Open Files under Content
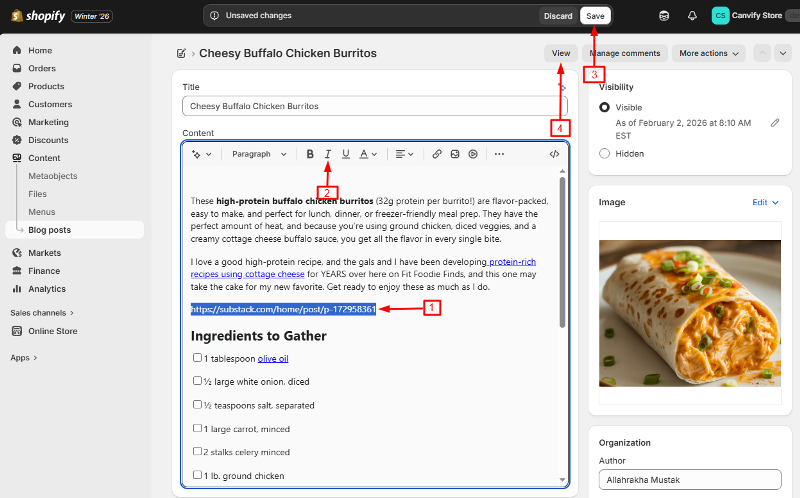800x498 pixels. pos(38,194)
